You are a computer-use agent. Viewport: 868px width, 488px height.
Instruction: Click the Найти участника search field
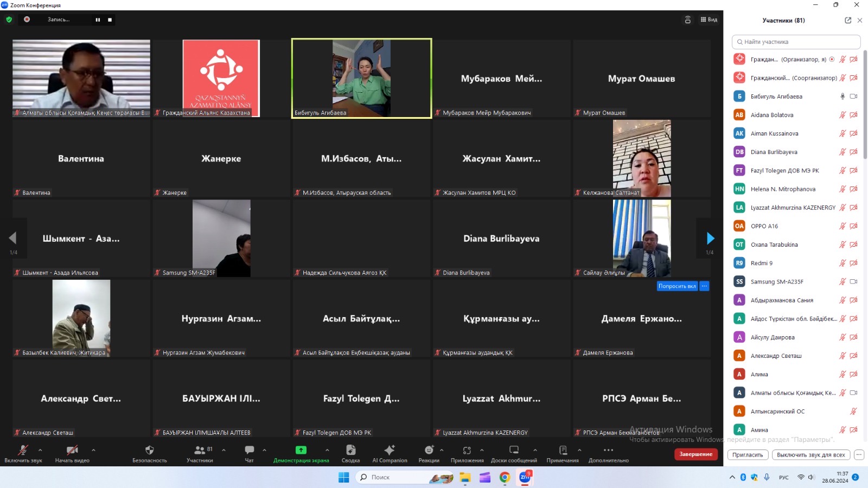pos(796,42)
